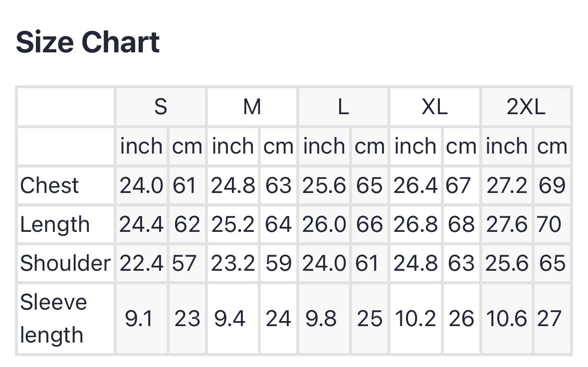Click the S chest value in inches
Screen dimensions: 588x367
tap(141, 185)
